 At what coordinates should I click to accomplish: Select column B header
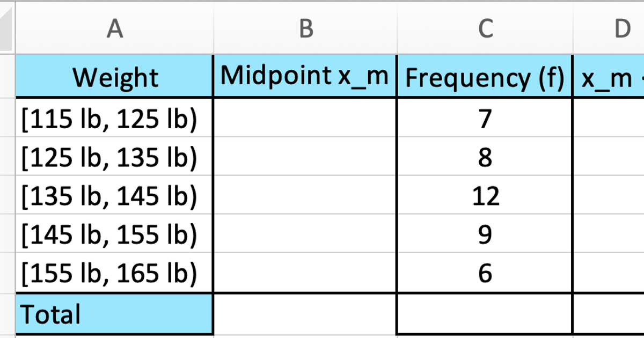point(305,28)
